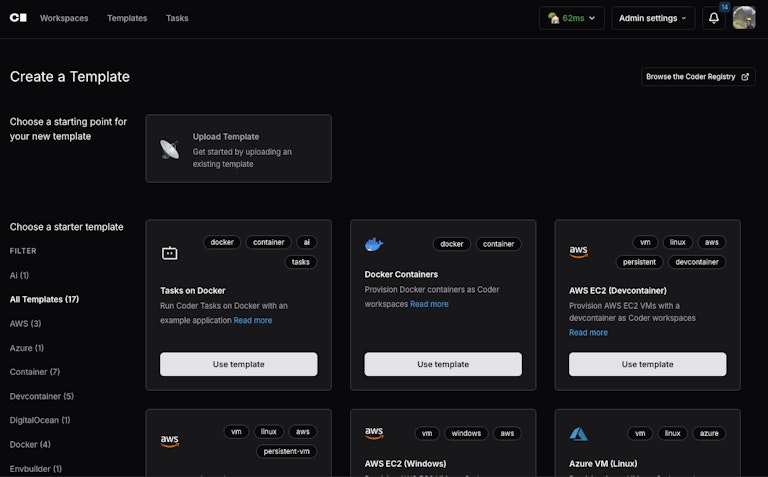Filter by Devcontainer (5)
768x477 pixels.
[42, 396]
